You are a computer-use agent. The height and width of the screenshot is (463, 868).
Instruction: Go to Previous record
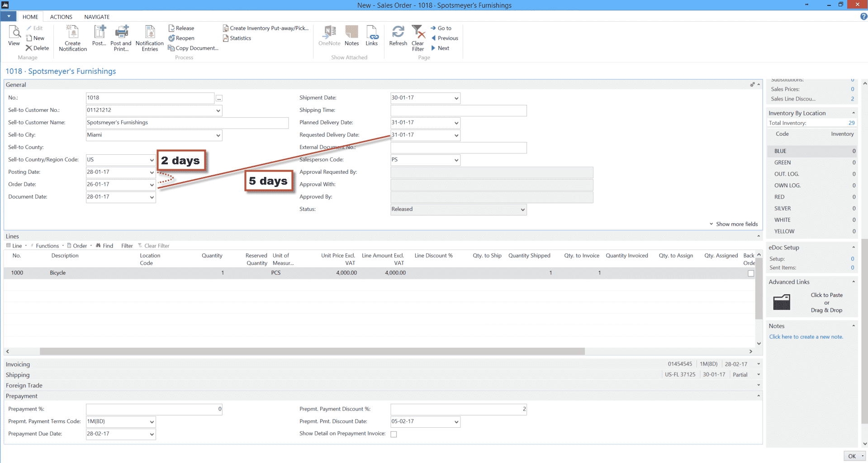pyautogui.click(x=445, y=38)
